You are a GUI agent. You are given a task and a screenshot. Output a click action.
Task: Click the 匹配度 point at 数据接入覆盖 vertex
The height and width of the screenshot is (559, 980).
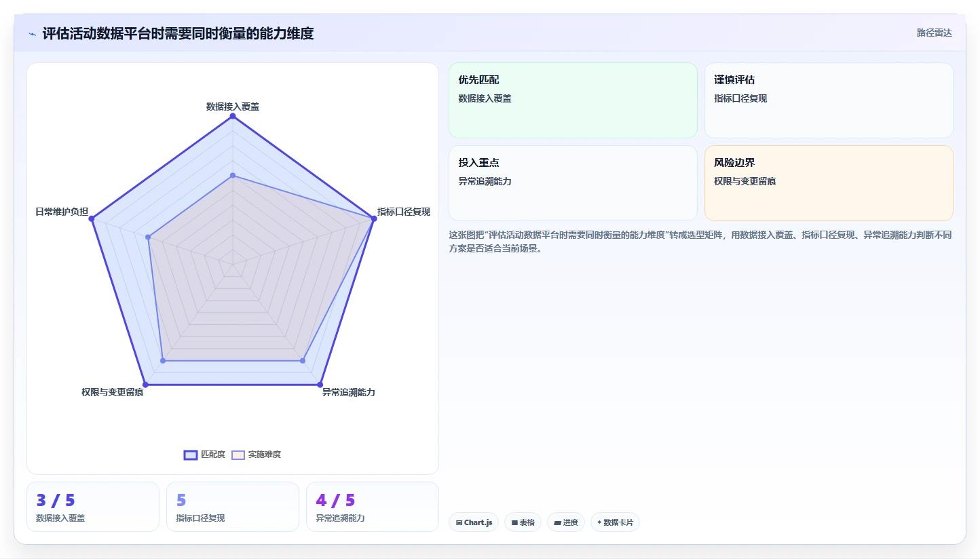[233, 116]
